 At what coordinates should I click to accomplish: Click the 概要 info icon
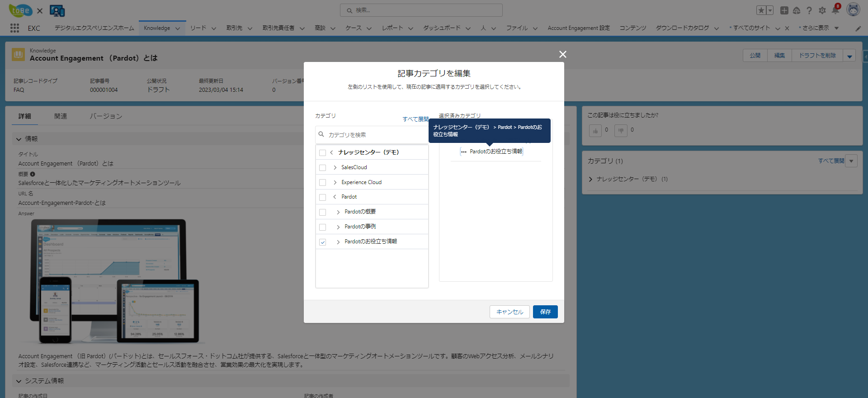[x=33, y=174]
